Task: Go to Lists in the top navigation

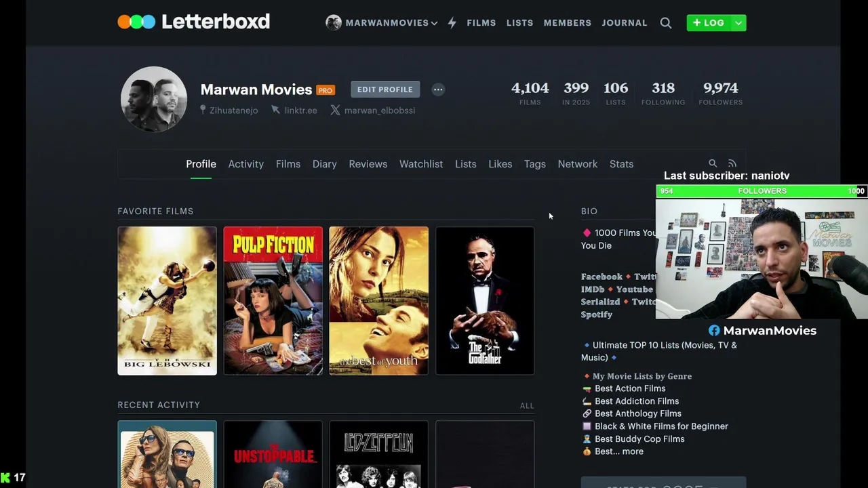Action: [519, 23]
